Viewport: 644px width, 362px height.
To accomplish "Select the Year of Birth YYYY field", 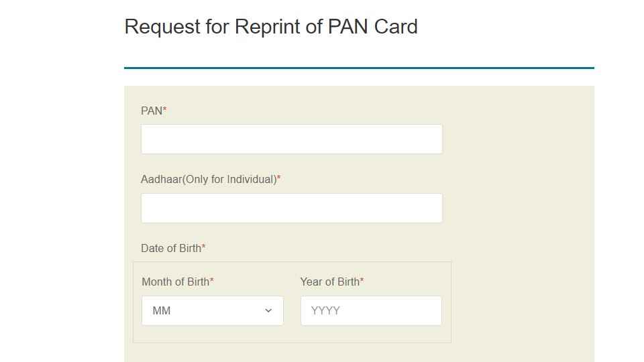I will [x=371, y=310].
